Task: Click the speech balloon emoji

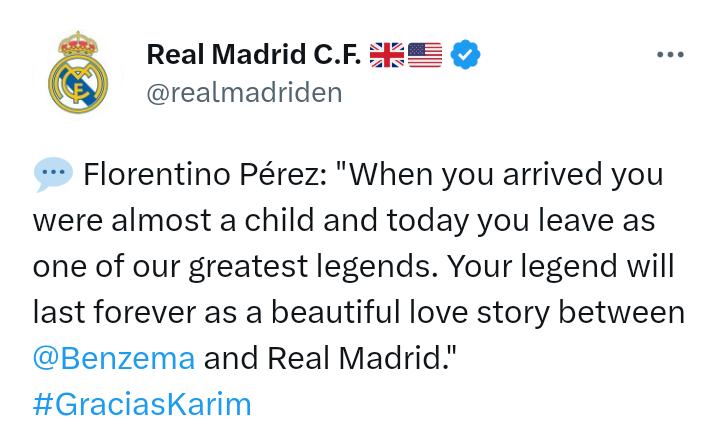Action: tap(53, 175)
